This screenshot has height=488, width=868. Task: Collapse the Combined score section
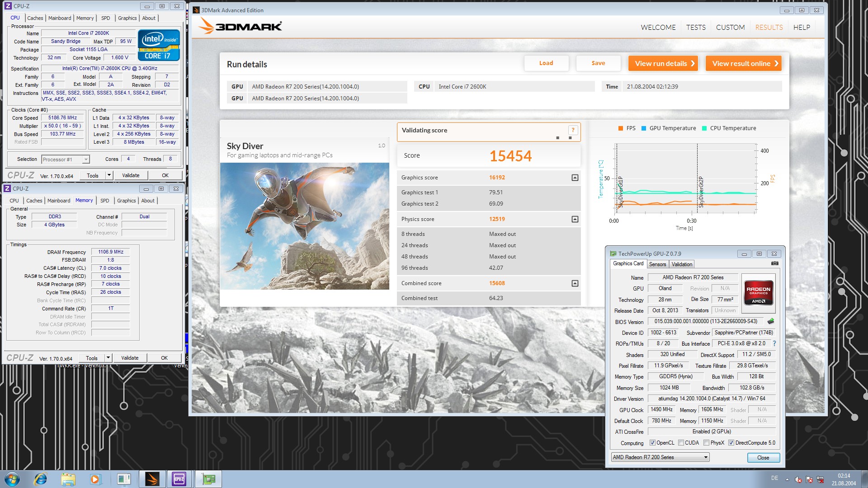575,283
